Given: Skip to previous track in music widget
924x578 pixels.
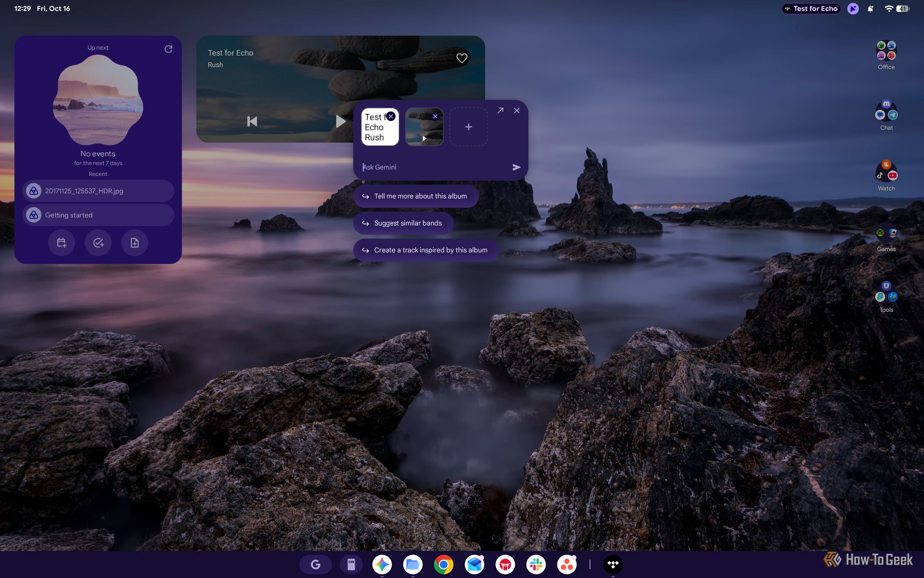Looking at the screenshot, I should (252, 122).
